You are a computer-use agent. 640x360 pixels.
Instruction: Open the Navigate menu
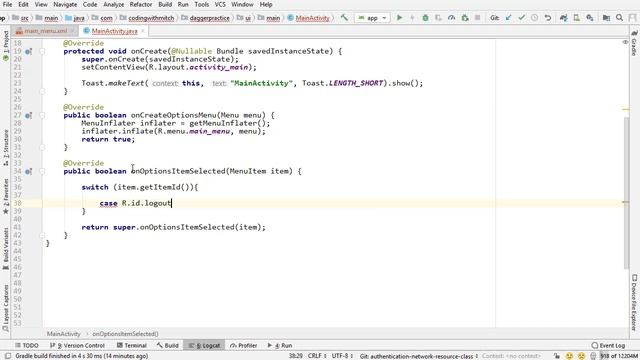point(65,4)
